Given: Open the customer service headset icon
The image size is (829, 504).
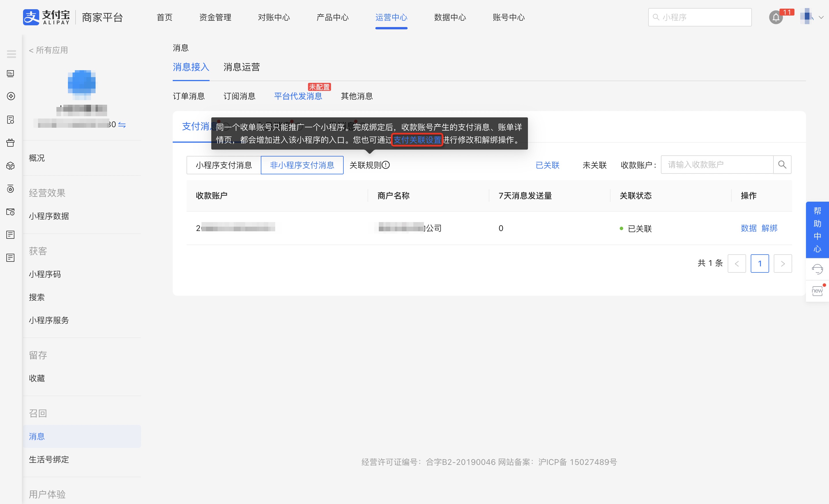Looking at the screenshot, I should coord(817,269).
